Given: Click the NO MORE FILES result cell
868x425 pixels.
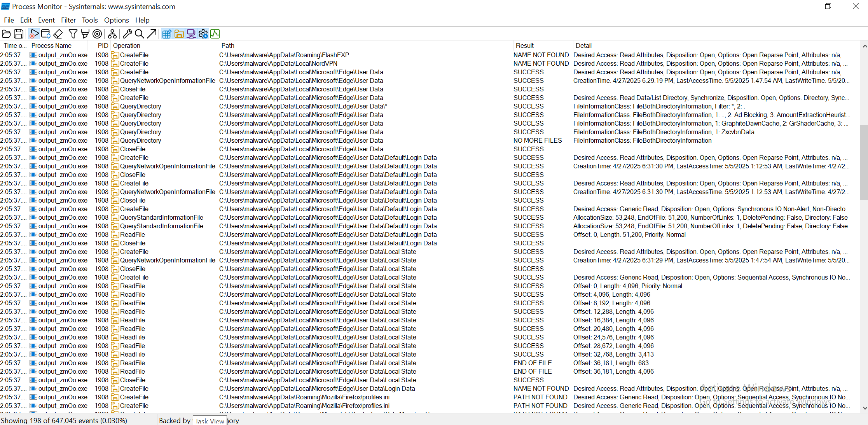Looking at the screenshot, I should coord(538,140).
